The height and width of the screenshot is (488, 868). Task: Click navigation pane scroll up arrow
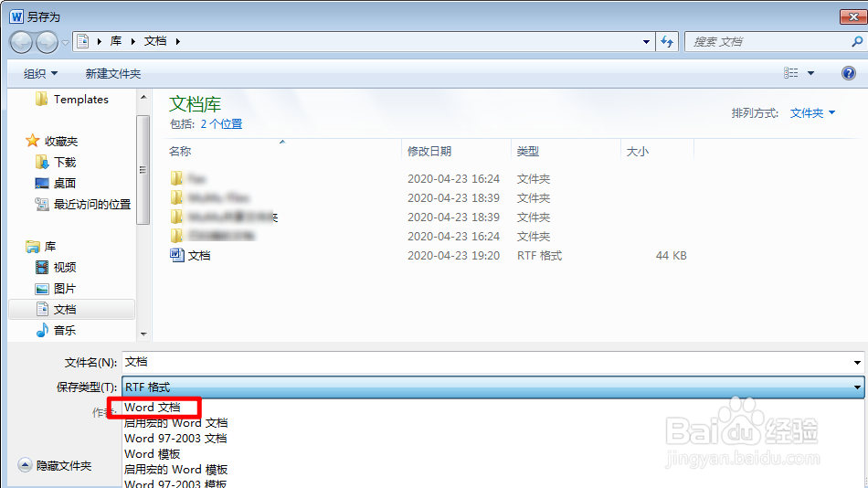tap(143, 97)
